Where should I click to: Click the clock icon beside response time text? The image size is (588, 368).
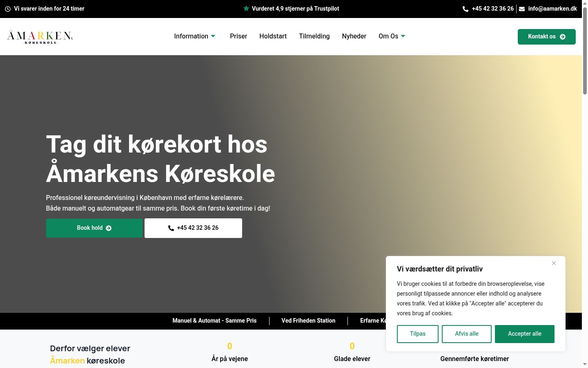click(8, 9)
